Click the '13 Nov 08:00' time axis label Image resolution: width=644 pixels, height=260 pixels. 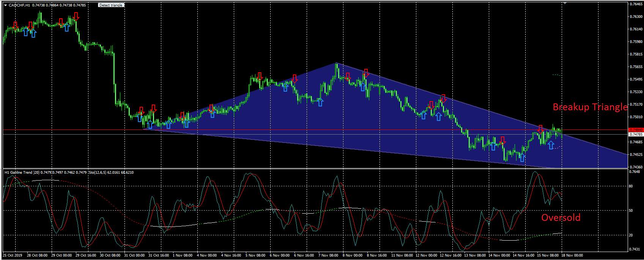pos(474,255)
